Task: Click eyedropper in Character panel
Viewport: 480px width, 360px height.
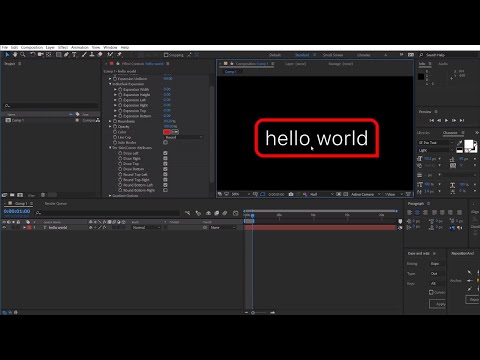Action: tap(459, 143)
